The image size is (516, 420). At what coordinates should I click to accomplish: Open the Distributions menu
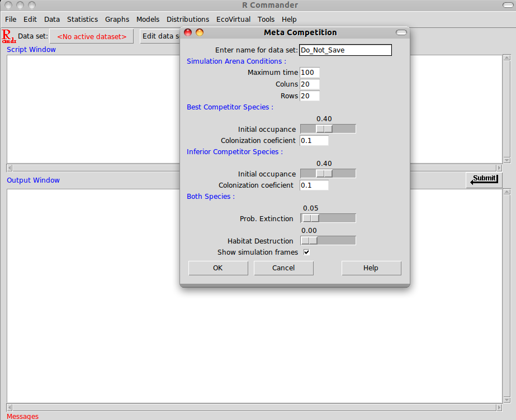pyautogui.click(x=188, y=19)
